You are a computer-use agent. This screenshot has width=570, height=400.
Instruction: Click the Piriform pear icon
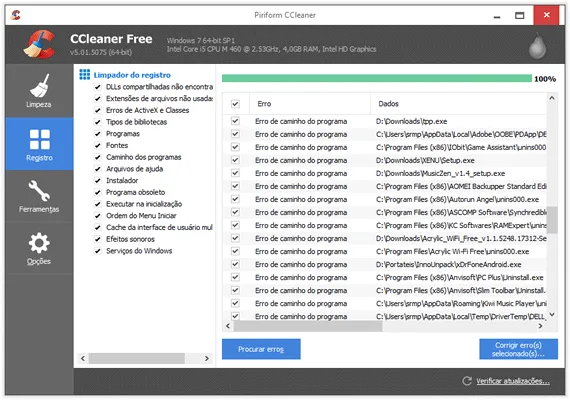(537, 45)
